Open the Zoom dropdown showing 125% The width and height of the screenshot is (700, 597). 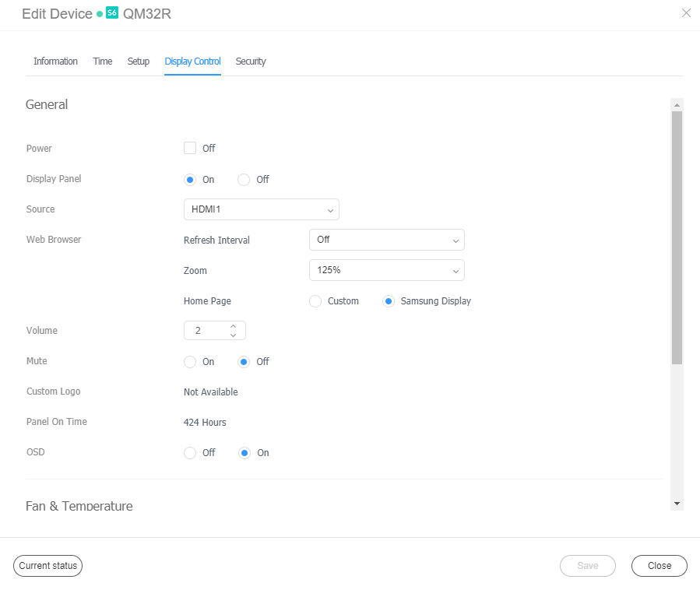click(x=387, y=270)
